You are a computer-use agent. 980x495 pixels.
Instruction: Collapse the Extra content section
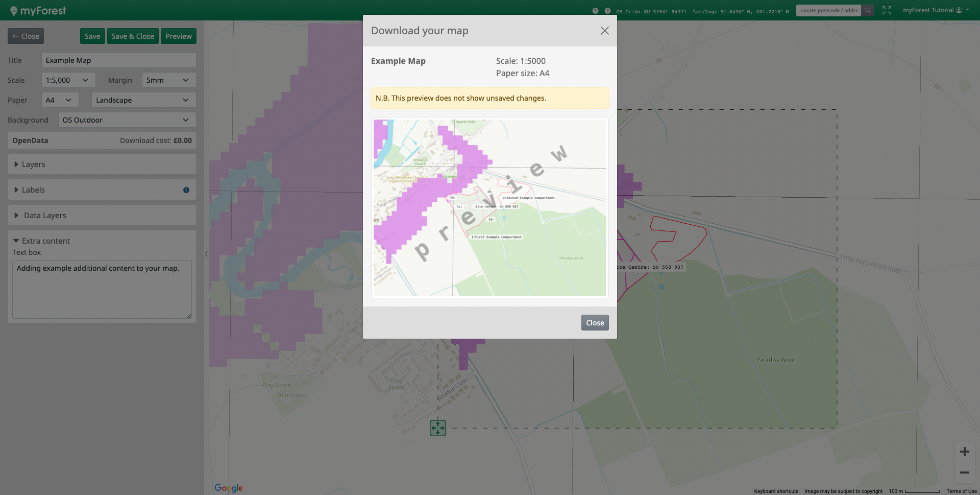point(45,241)
